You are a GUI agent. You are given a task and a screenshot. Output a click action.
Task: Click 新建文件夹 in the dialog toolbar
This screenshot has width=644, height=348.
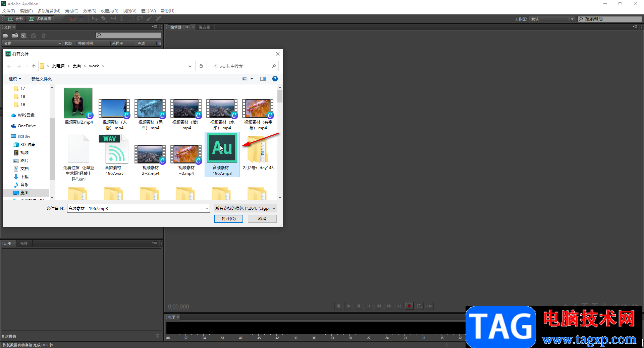pos(42,79)
